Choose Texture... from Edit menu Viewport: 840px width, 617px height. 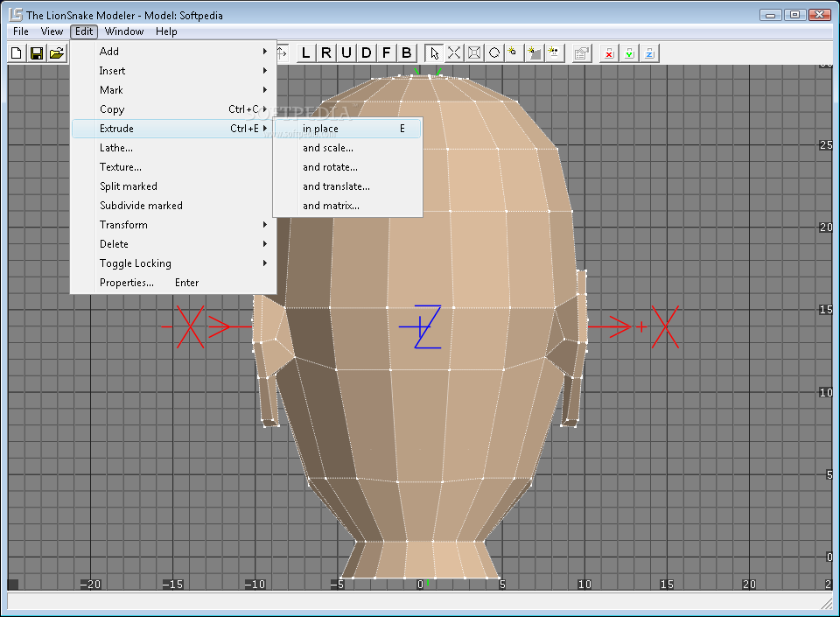(x=173, y=167)
